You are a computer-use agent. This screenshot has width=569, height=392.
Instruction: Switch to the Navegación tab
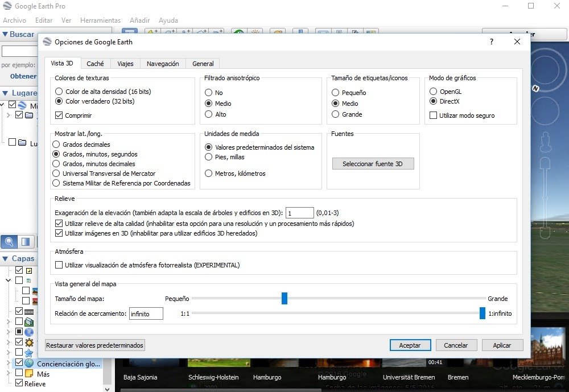pos(163,64)
